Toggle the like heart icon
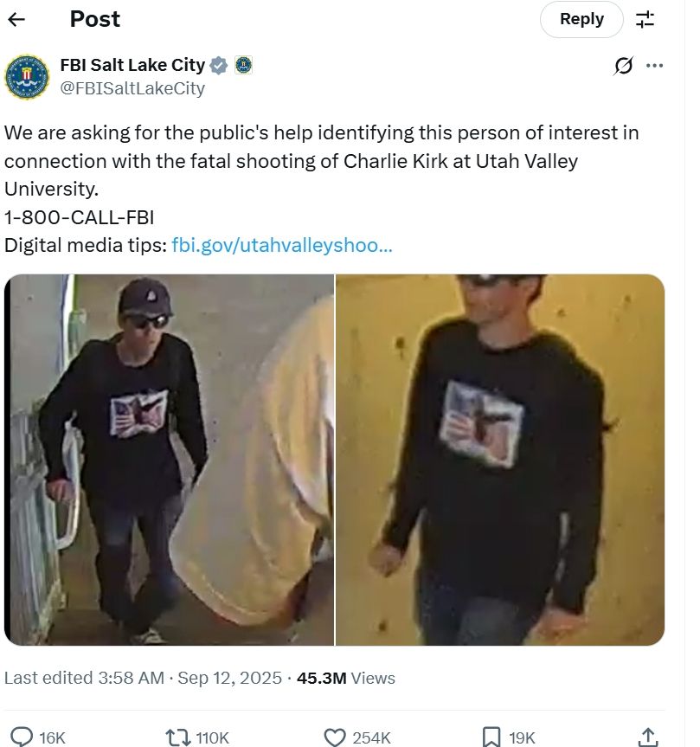This screenshot has height=747, width=700. click(x=335, y=737)
